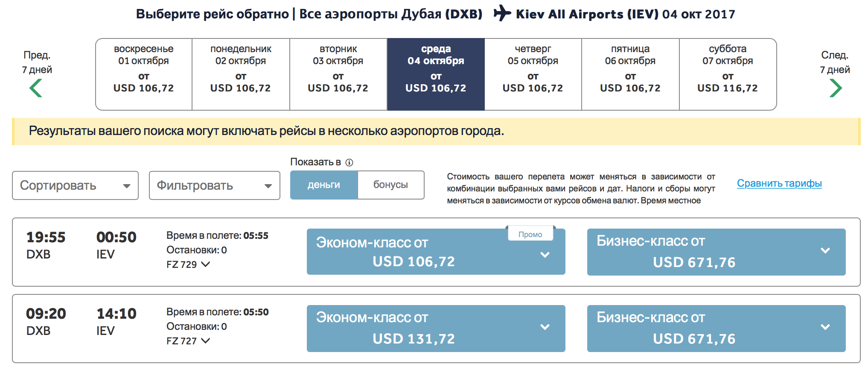This screenshot has height=370, width=868.
Task: Select вторник 03 октября date tab
Action: click(338, 74)
